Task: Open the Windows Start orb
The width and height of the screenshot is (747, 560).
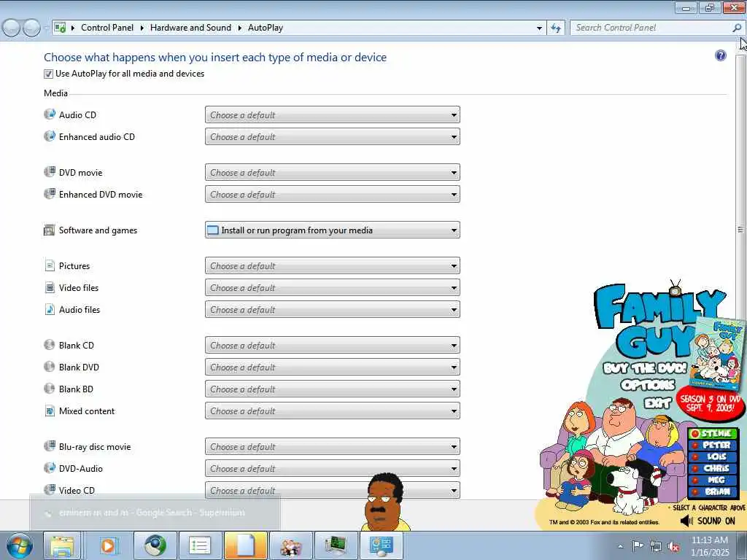Action: click(19, 545)
